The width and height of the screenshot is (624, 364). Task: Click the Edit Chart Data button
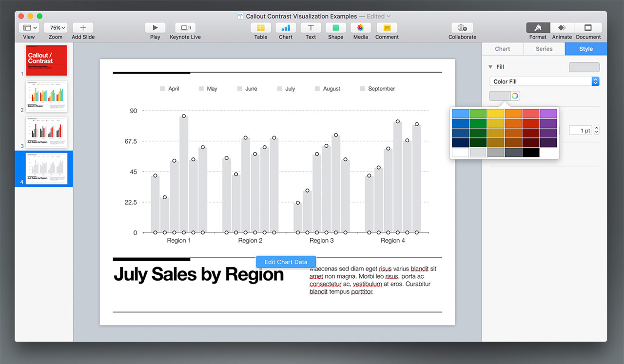click(x=286, y=262)
